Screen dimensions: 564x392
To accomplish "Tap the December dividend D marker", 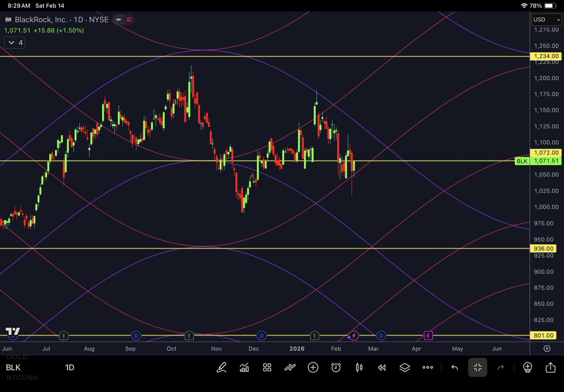I will click(x=262, y=336).
